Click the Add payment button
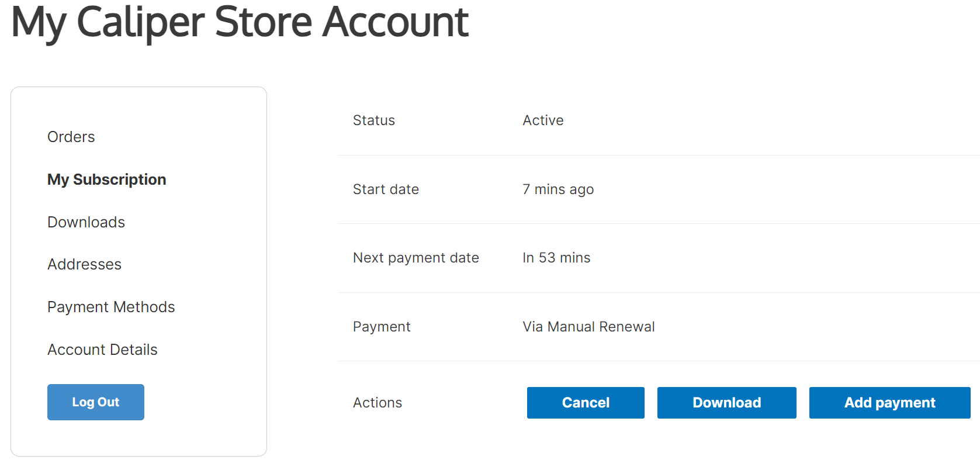Image resolution: width=980 pixels, height=463 pixels. [889, 403]
